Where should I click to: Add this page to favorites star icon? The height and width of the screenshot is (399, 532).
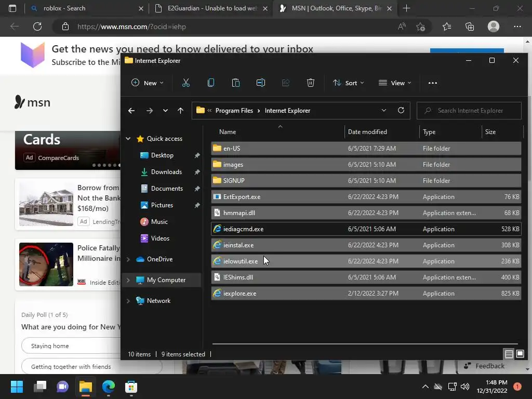tap(421, 26)
